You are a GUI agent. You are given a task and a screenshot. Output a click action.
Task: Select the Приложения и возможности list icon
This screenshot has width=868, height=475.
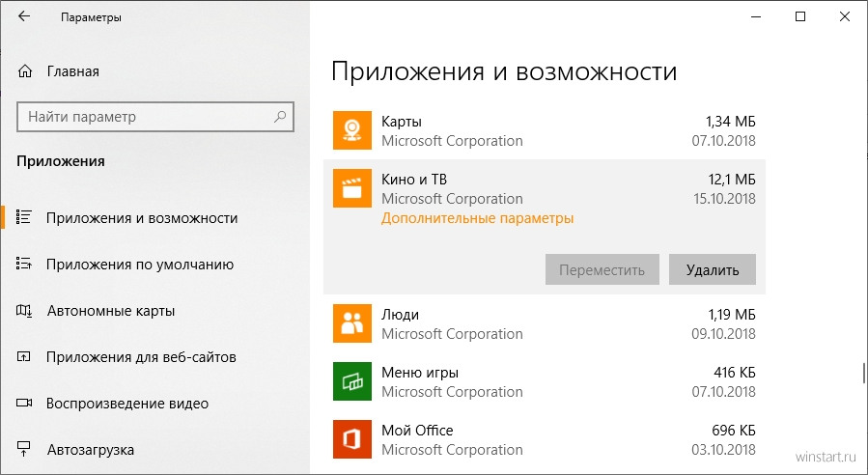pos(24,217)
